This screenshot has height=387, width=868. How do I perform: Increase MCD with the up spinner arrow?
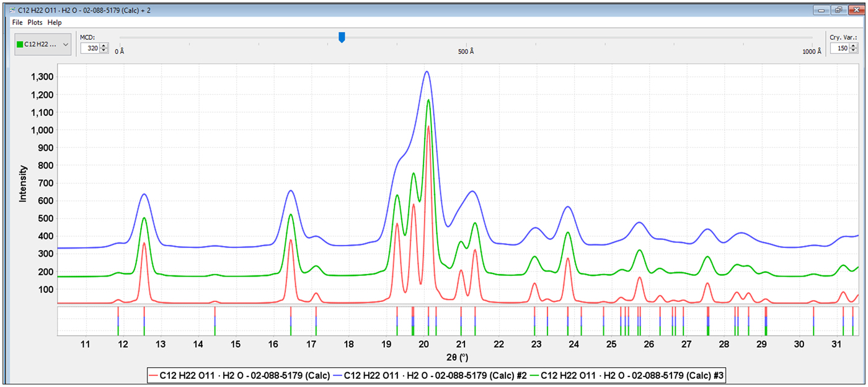[x=104, y=45]
